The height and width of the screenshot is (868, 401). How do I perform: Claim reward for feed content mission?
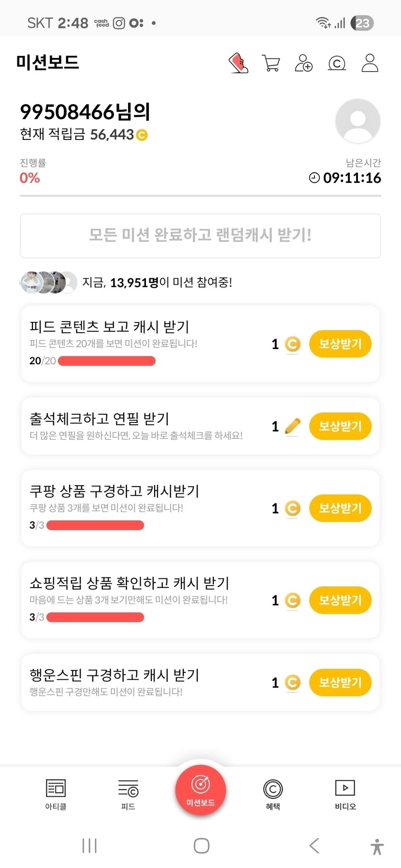pyautogui.click(x=340, y=344)
